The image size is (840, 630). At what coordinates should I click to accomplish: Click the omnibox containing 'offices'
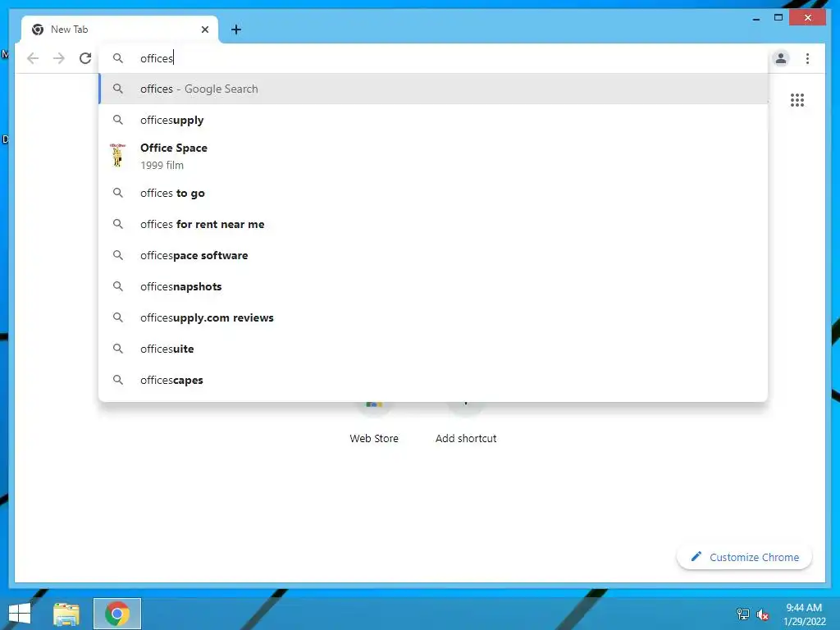[433, 58]
